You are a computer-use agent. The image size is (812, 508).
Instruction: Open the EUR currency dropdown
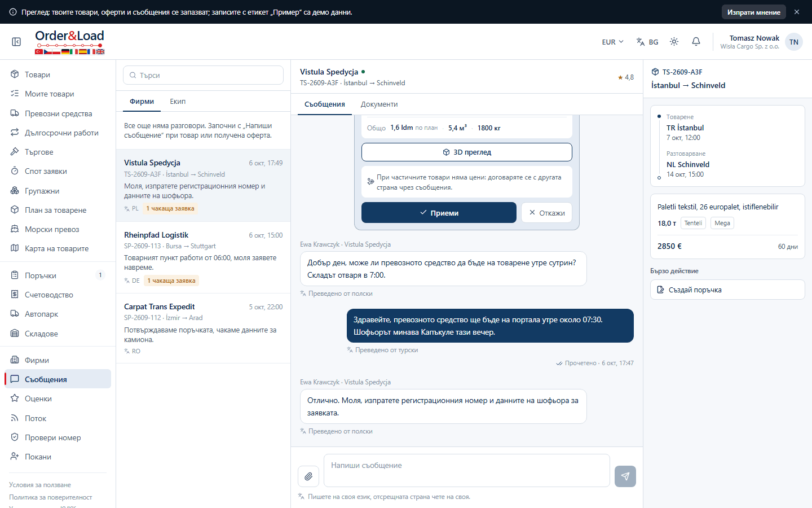(x=612, y=42)
